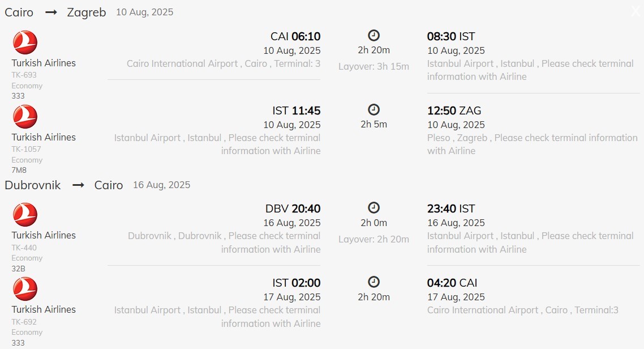Click the Turkish Airlines logo for flight TK-1057
The image size is (644, 349).
[x=25, y=117]
